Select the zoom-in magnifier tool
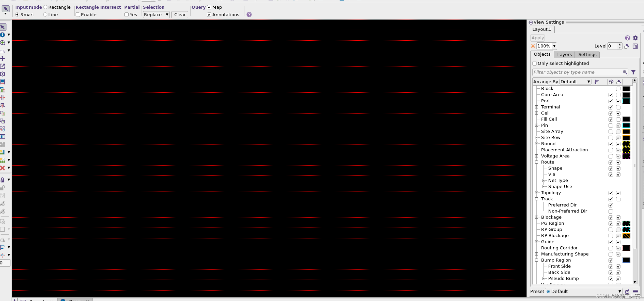Screen dimensions: 644x301 click(x=3, y=43)
